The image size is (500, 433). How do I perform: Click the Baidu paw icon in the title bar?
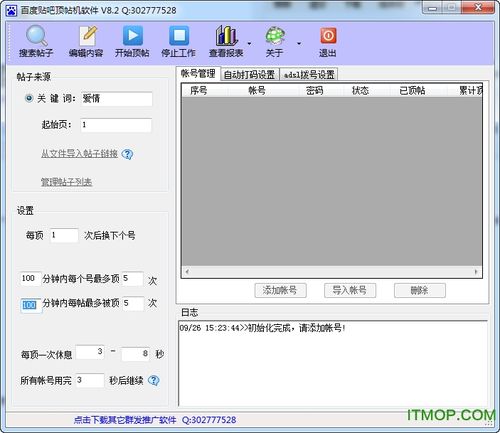coord(11,11)
